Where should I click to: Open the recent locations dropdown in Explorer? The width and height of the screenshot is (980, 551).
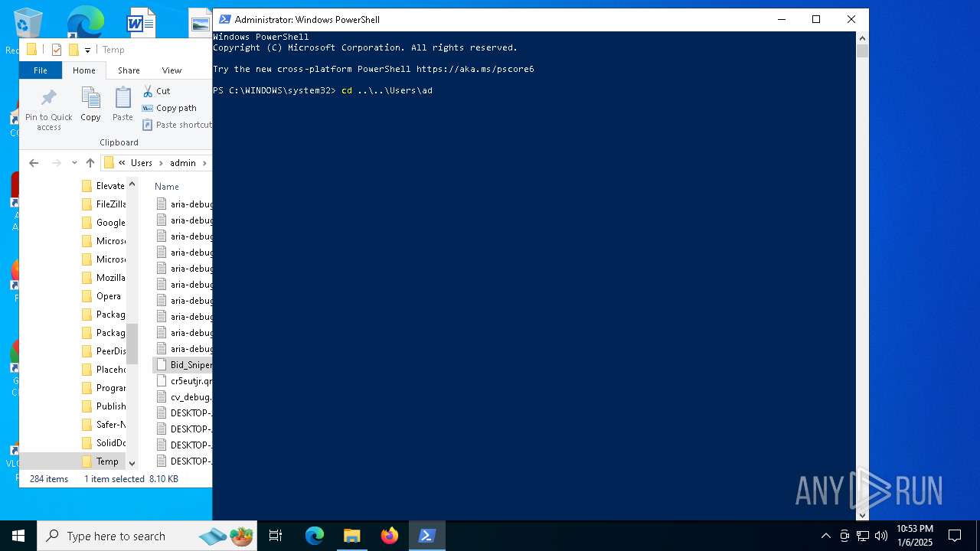coord(74,163)
